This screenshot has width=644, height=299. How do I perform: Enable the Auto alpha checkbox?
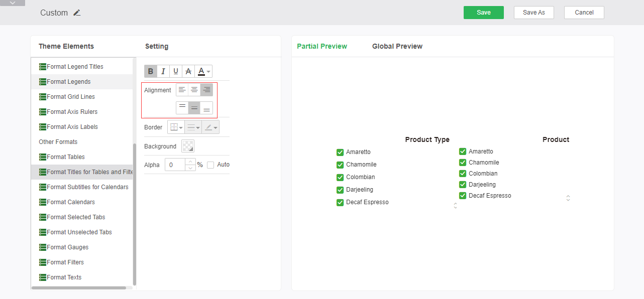click(210, 165)
